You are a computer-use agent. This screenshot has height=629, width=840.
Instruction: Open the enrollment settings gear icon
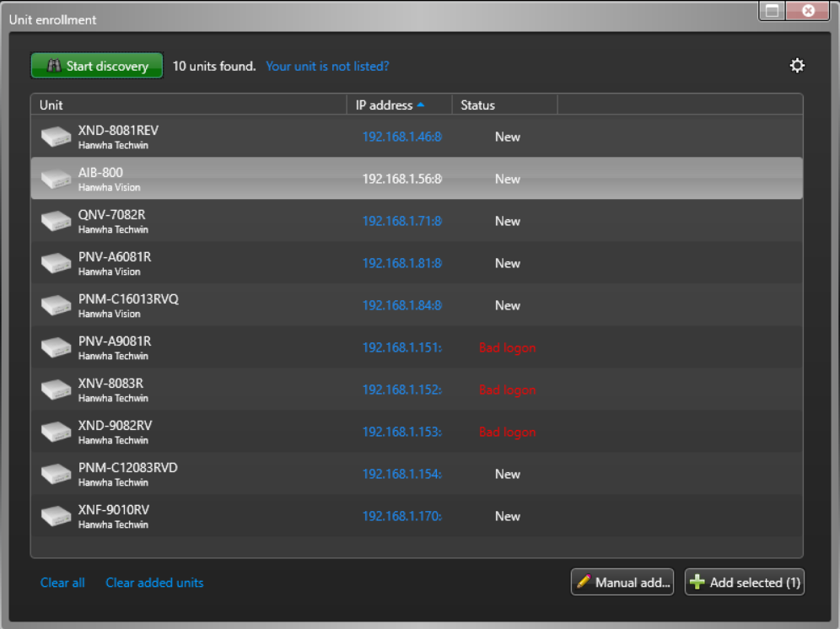click(797, 66)
